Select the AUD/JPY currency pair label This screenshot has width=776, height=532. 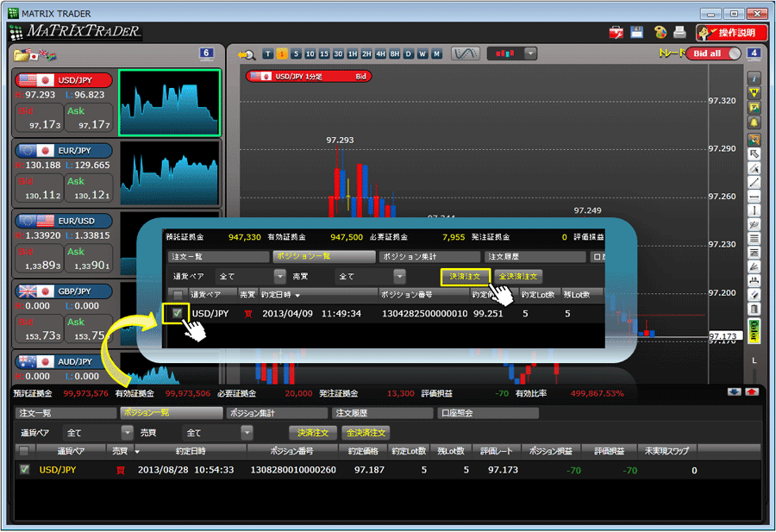click(63, 361)
